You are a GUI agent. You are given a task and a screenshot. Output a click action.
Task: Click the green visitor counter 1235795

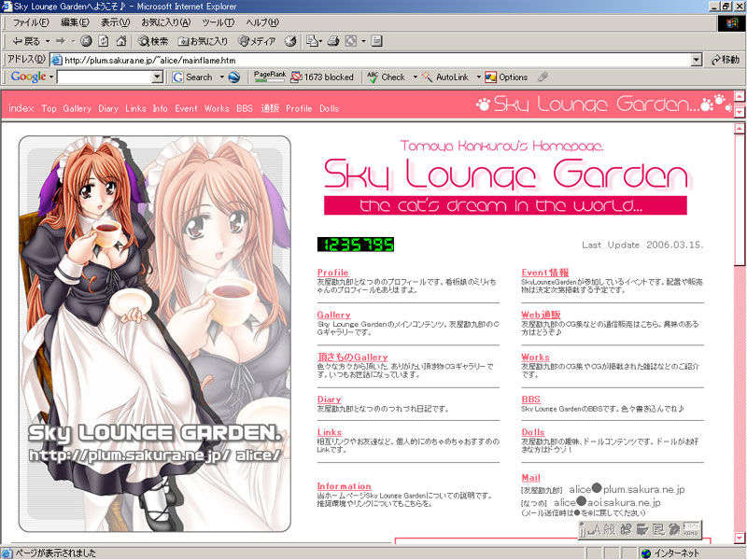click(x=356, y=245)
